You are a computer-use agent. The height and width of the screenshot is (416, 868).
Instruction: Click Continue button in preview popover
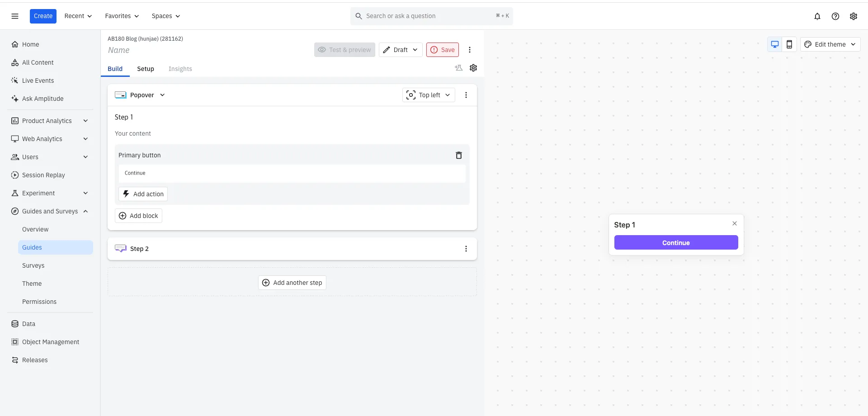[676, 242]
